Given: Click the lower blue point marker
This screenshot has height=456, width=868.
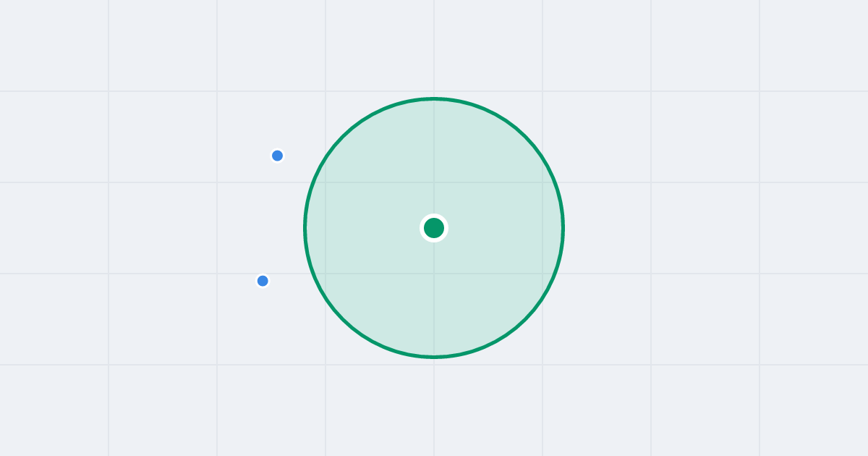Looking at the screenshot, I should (263, 281).
